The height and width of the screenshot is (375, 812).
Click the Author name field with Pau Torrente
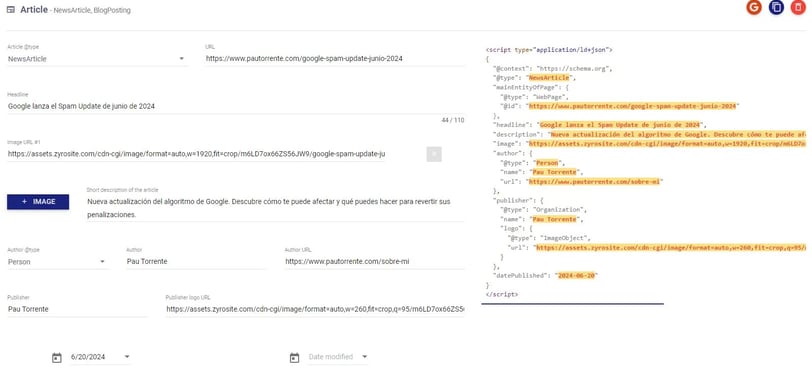(x=196, y=262)
